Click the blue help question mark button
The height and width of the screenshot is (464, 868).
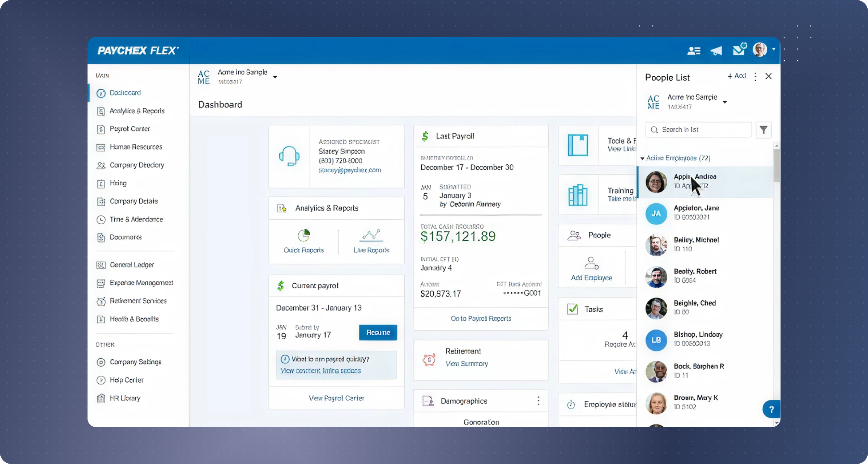(771, 409)
